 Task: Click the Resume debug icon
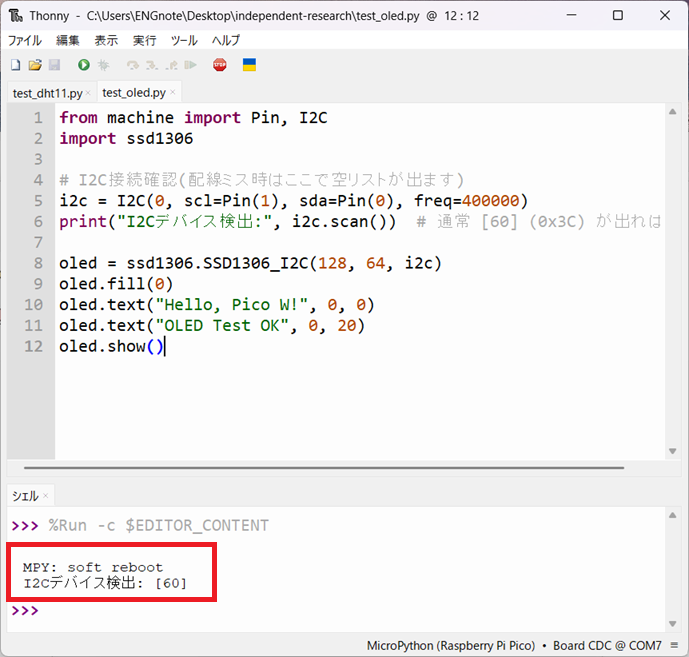pos(190,65)
